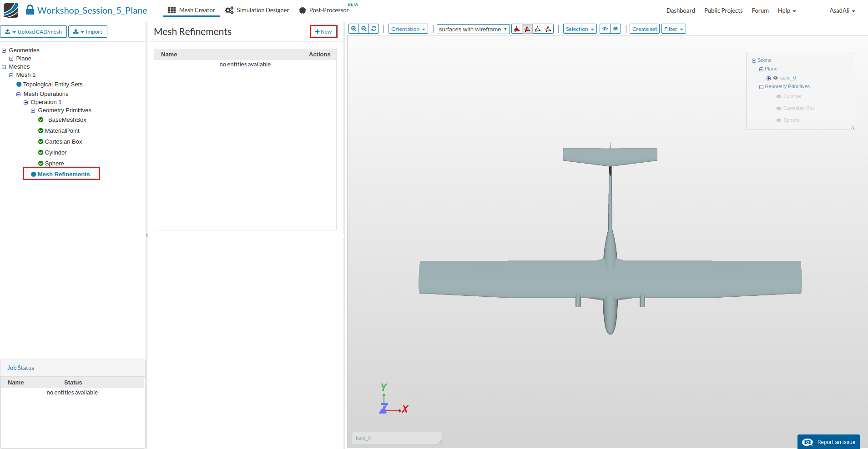This screenshot has width=868, height=449.
Task: Open the Orientation dropdown
Action: click(x=408, y=29)
